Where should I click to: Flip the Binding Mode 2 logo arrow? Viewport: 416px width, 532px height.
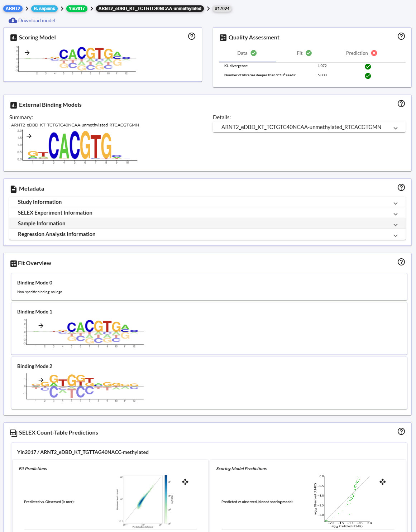point(41,380)
